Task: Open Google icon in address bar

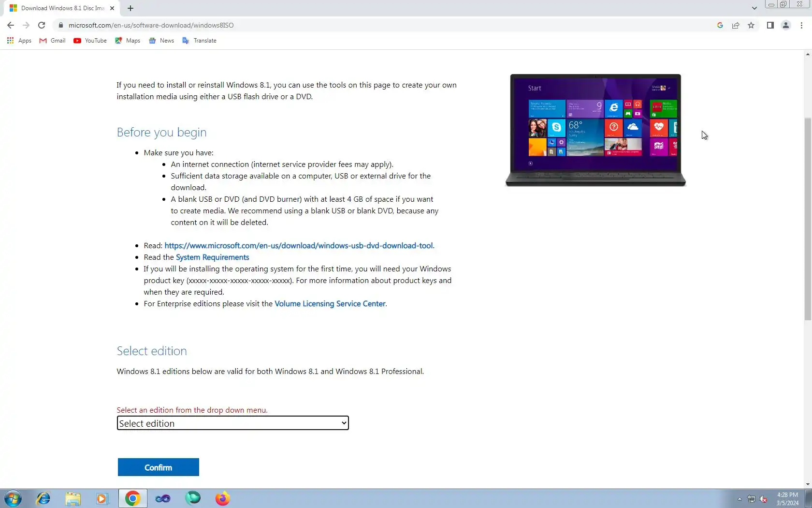Action: pos(720,25)
